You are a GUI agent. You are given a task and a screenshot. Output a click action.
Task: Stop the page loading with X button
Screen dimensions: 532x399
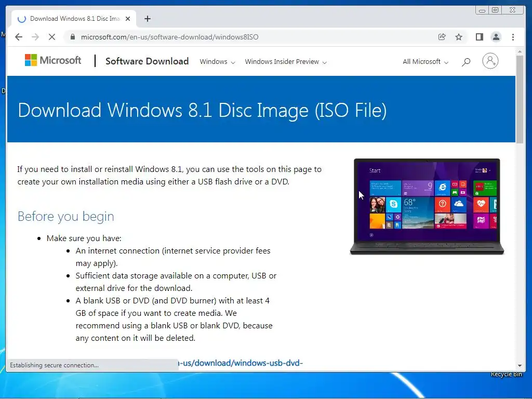pos(52,37)
